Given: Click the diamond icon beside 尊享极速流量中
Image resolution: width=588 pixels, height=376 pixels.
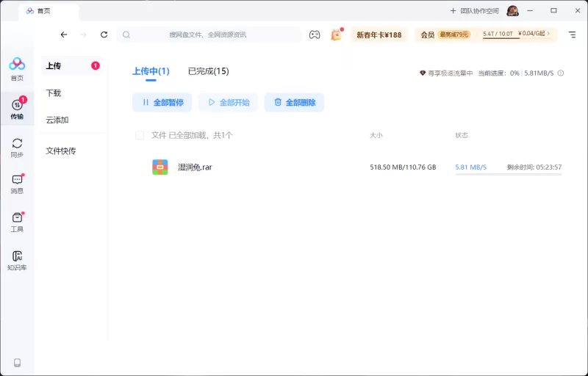Looking at the screenshot, I should coord(423,73).
